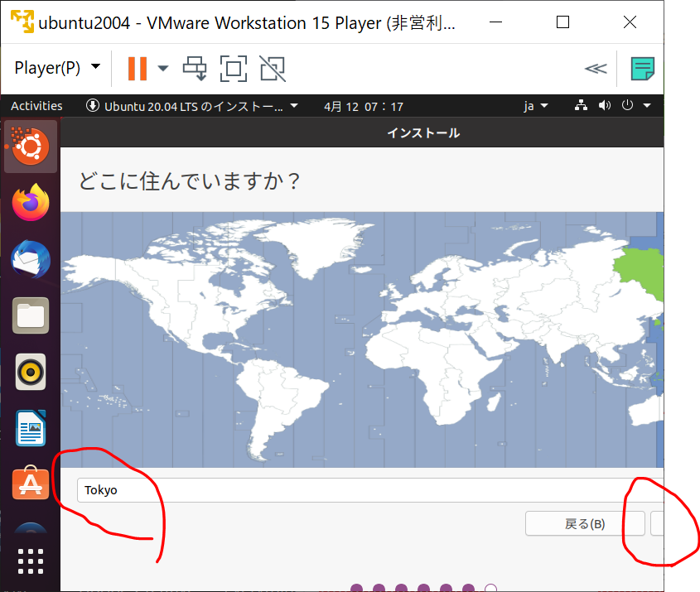Toggle Unity mode icon
The width and height of the screenshot is (700, 592).
[x=273, y=68]
